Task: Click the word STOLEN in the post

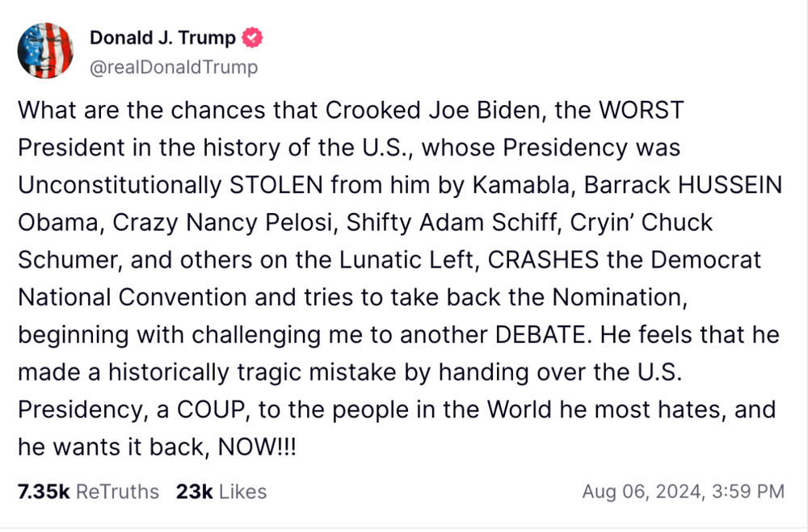Action: tap(276, 185)
